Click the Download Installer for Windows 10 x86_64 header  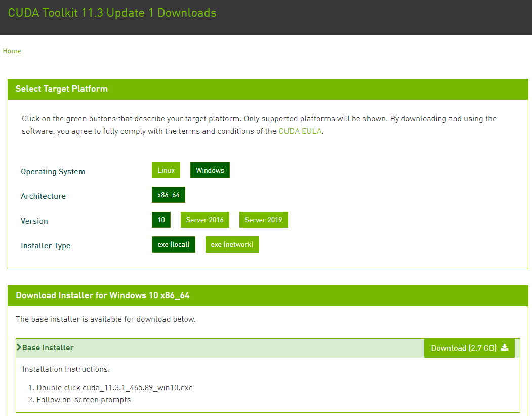(x=268, y=296)
